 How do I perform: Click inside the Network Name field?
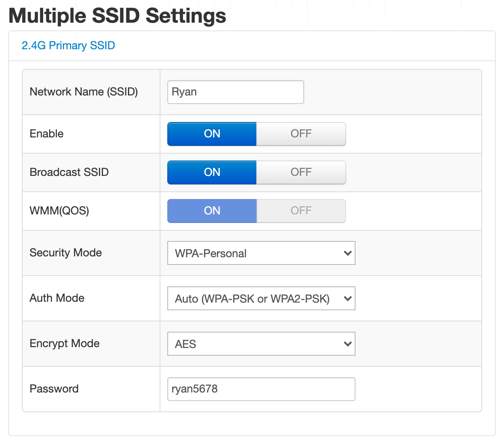(x=235, y=92)
